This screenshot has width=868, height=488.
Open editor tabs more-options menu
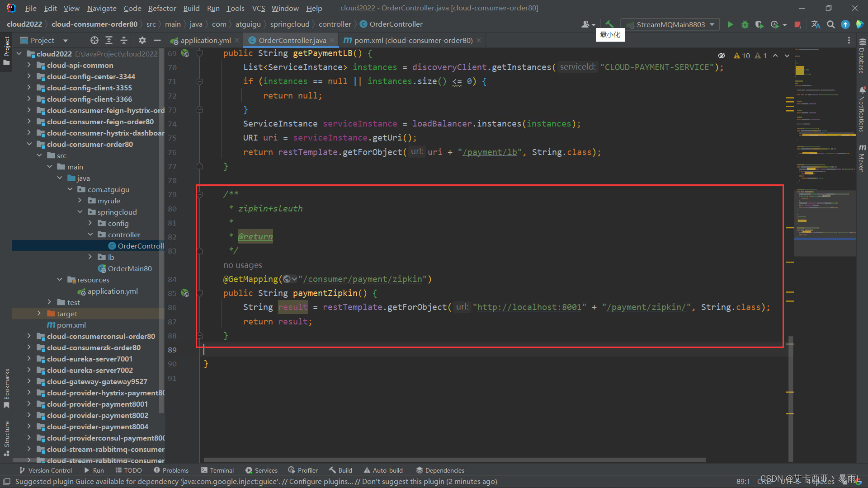pos(849,40)
